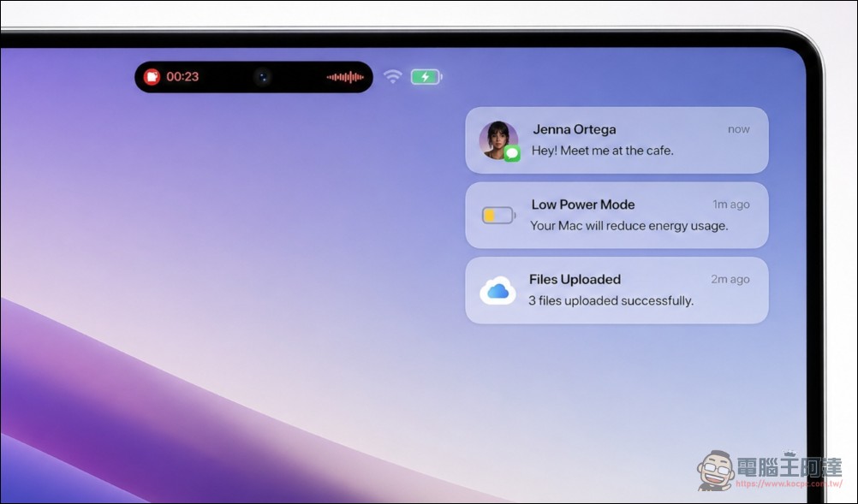Click the green charging battery icon

[426, 77]
